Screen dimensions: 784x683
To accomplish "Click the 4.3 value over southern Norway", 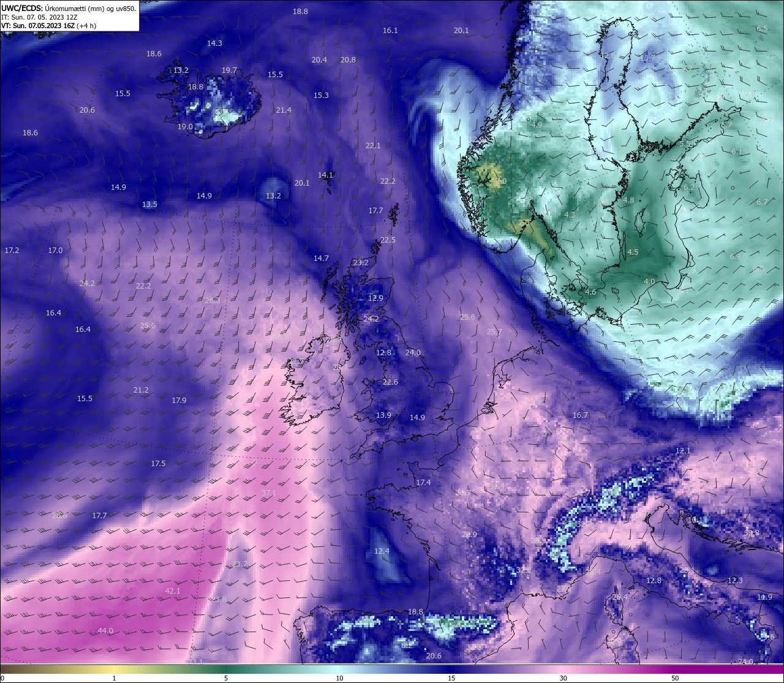I will (570, 214).
